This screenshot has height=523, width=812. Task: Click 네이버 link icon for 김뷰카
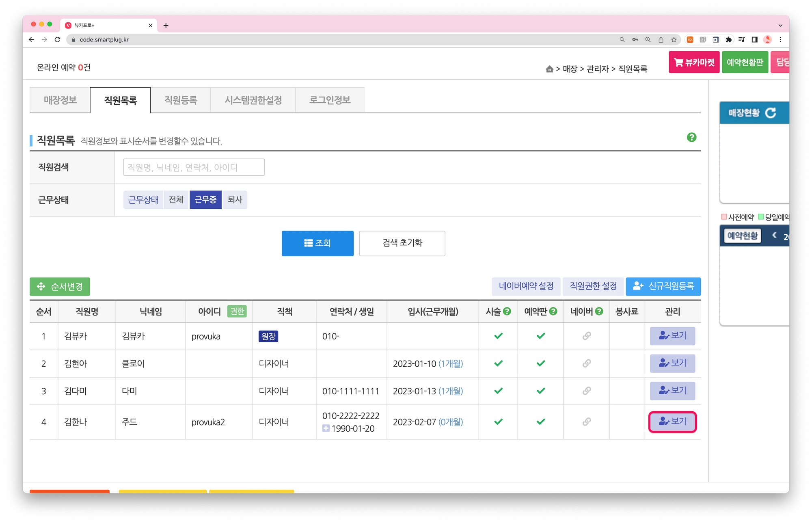586,336
